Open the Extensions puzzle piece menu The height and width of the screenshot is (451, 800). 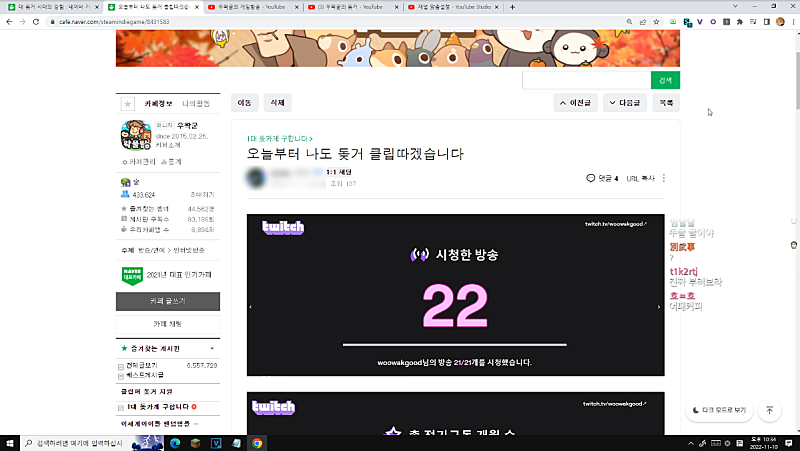pyautogui.click(x=740, y=22)
